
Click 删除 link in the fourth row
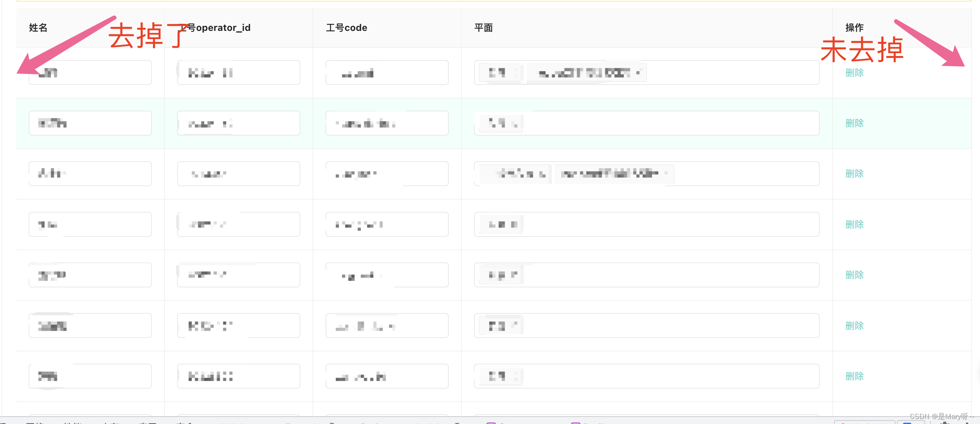click(x=854, y=225)
